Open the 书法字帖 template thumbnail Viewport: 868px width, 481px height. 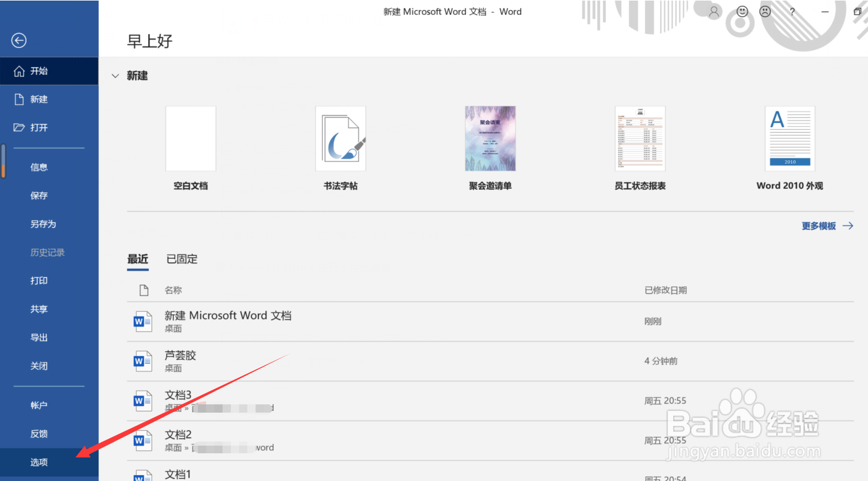click(340, 139)
